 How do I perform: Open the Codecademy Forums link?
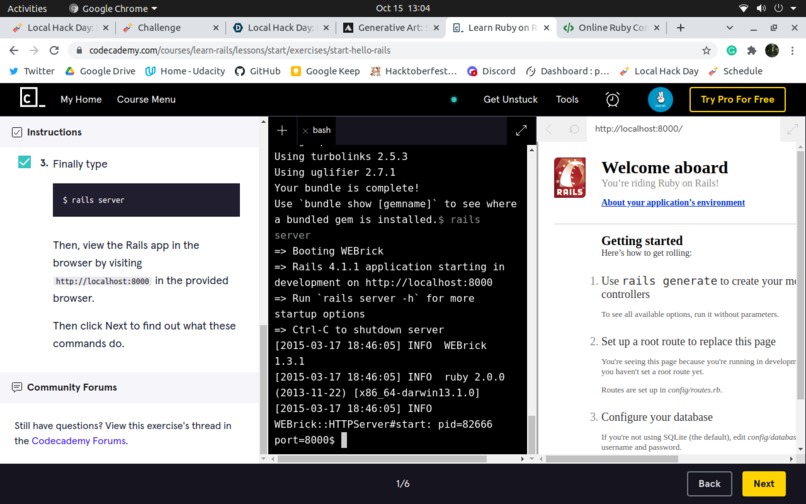(79, 441)
